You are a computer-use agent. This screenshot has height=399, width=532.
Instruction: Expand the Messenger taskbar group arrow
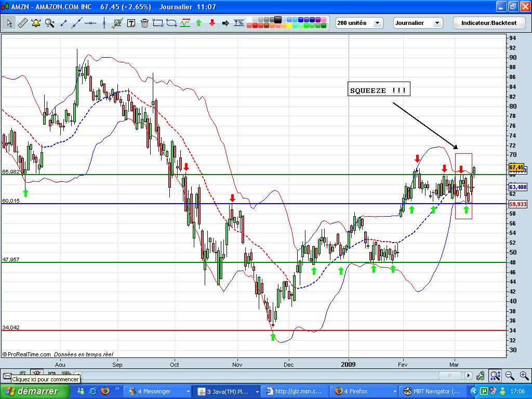188,392
